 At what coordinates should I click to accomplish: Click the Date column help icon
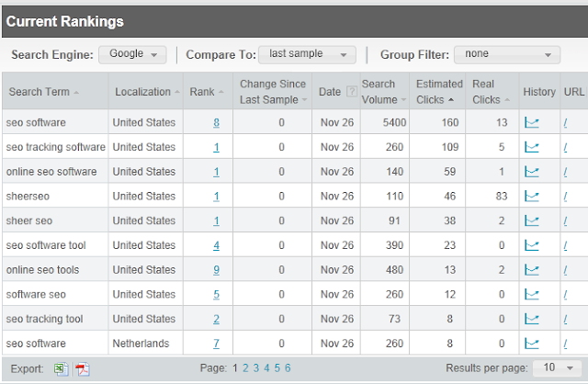coord(350,92)
